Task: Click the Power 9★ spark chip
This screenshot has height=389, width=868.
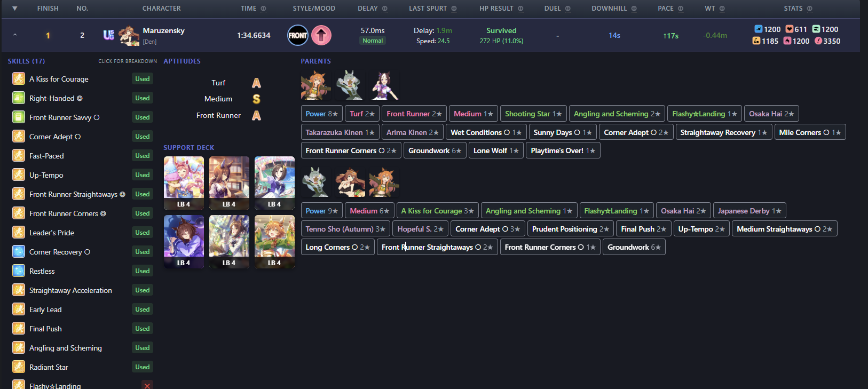Action: (x=322, y=211)
